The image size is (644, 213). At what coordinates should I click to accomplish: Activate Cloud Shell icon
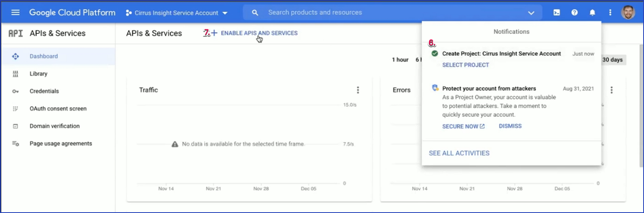tap(556, 12)
